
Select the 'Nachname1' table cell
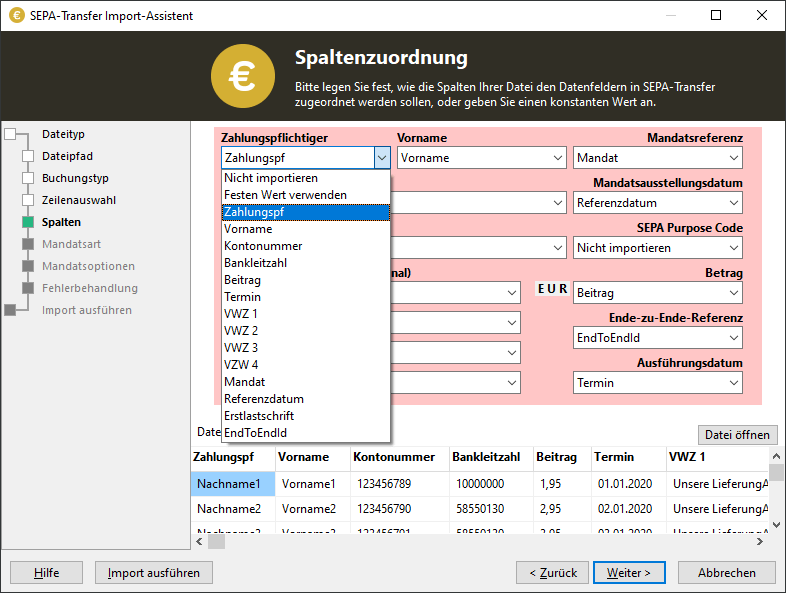[233, 484]
